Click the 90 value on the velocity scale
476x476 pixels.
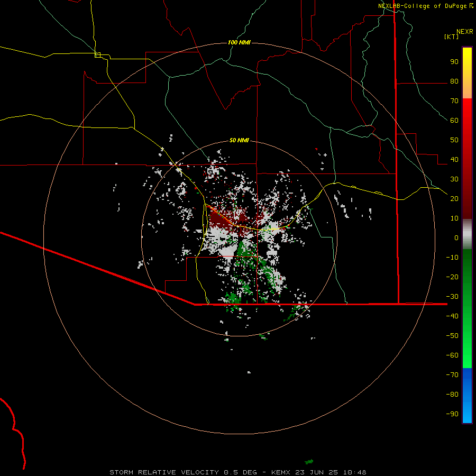454,62
